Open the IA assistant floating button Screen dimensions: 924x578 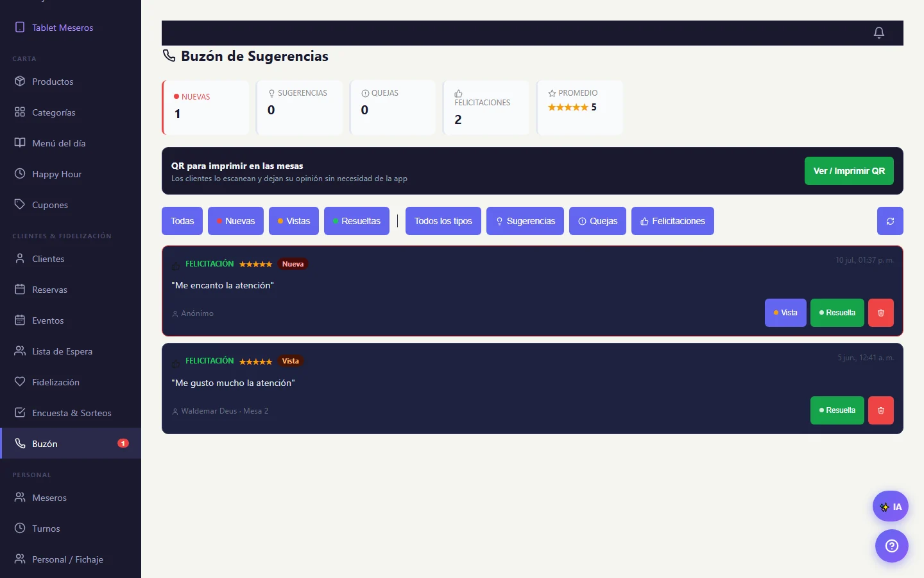pos(891,507)
